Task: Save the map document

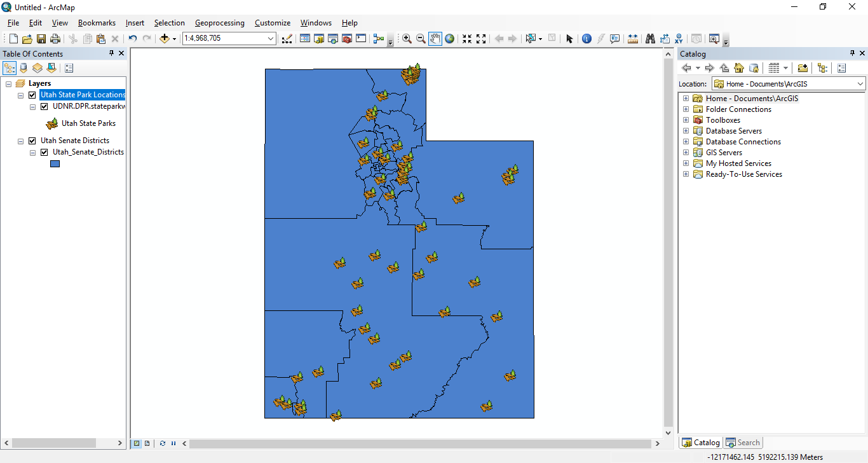Action: pos(41,39)
